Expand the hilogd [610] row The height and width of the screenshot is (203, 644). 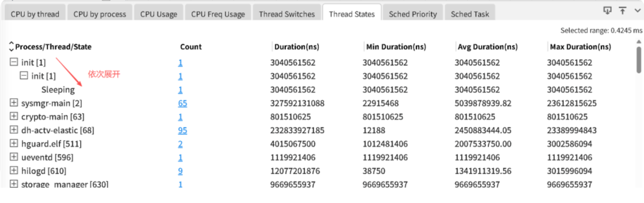[14, 171]
